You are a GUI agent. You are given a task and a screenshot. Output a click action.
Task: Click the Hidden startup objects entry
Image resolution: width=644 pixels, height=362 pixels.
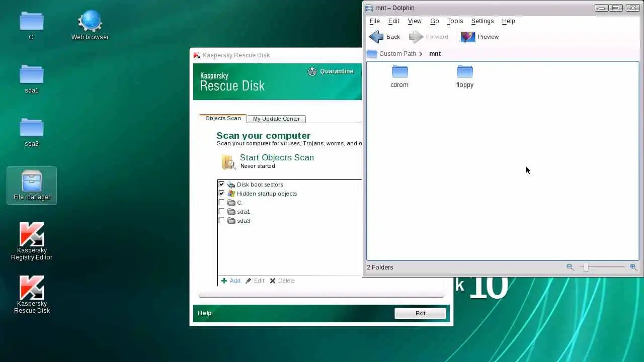coord(267,194)
